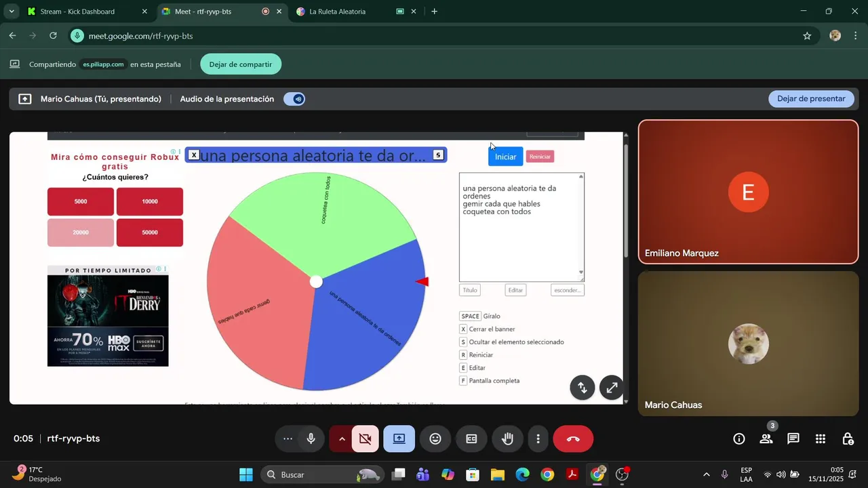The image size is (868, 488).
Task: Reload the page
Action: (x=53, y=36)
